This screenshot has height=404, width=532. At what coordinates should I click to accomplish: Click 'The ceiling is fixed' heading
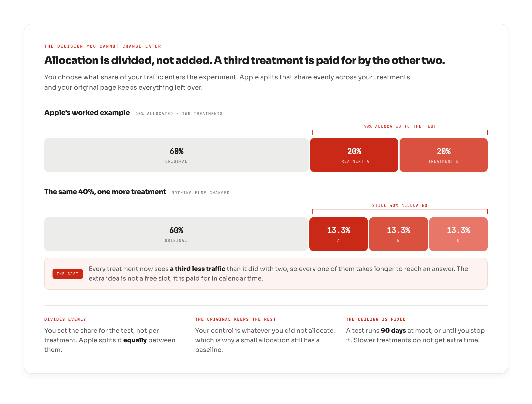point(376,319)
